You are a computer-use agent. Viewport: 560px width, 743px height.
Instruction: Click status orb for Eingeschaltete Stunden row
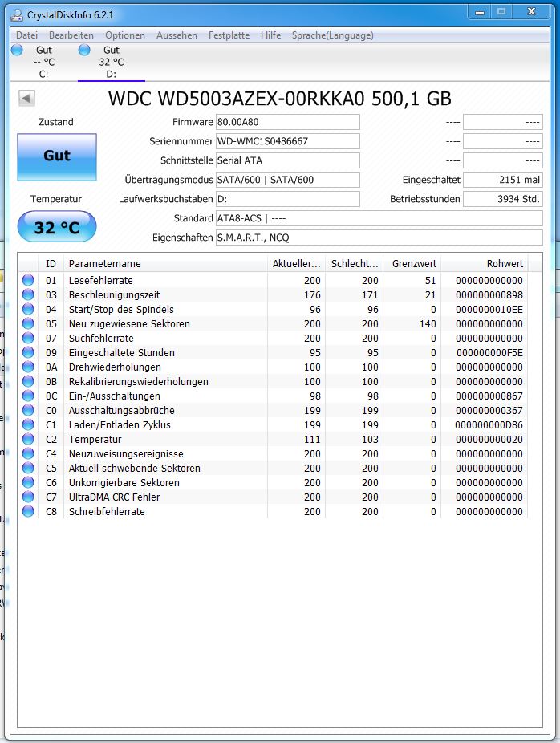pyautogui.click(x=28, y=352)
